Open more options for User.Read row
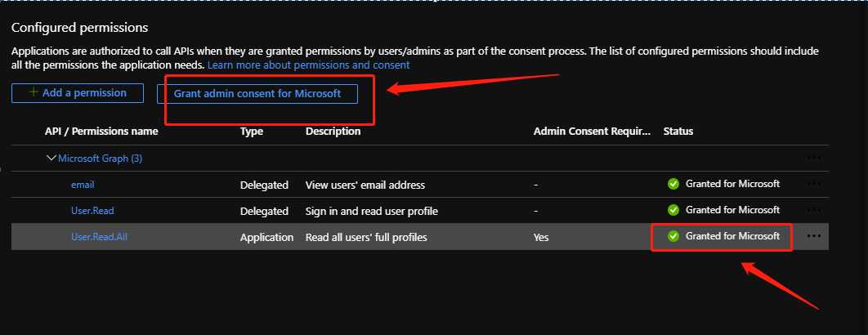Image resolution: width=868 pixels, height=335 pixels. tap(813, 210)
